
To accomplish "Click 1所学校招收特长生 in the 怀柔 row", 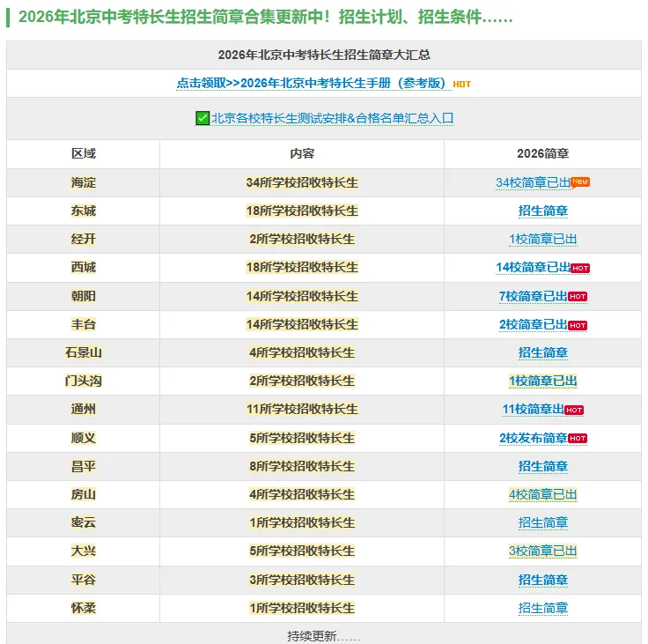I will coord(302,609).
